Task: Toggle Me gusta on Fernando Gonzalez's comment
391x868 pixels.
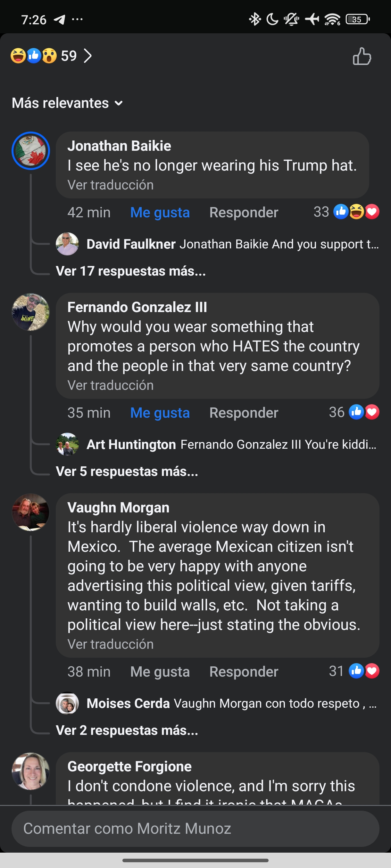Action: (x=160, y=413)
